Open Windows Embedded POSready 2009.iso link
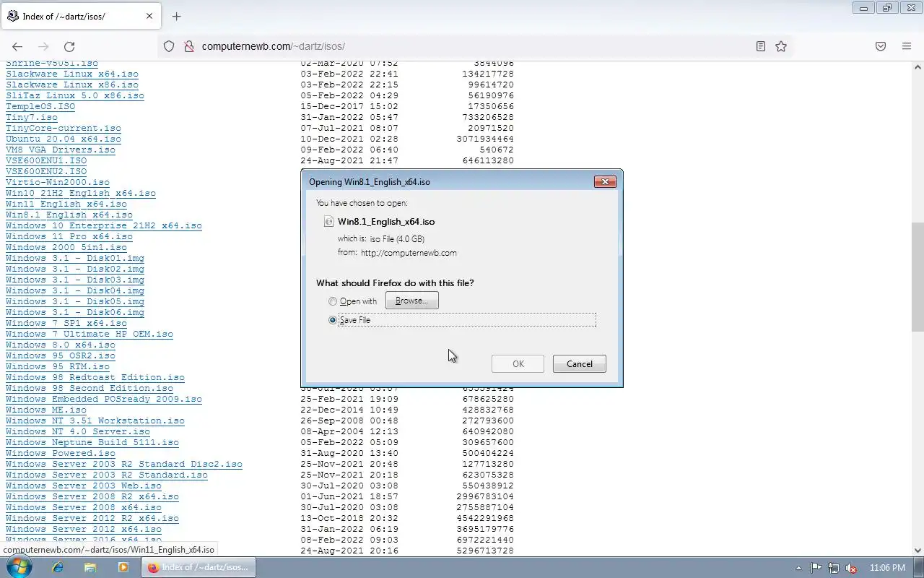 click(x=104, y=399)
